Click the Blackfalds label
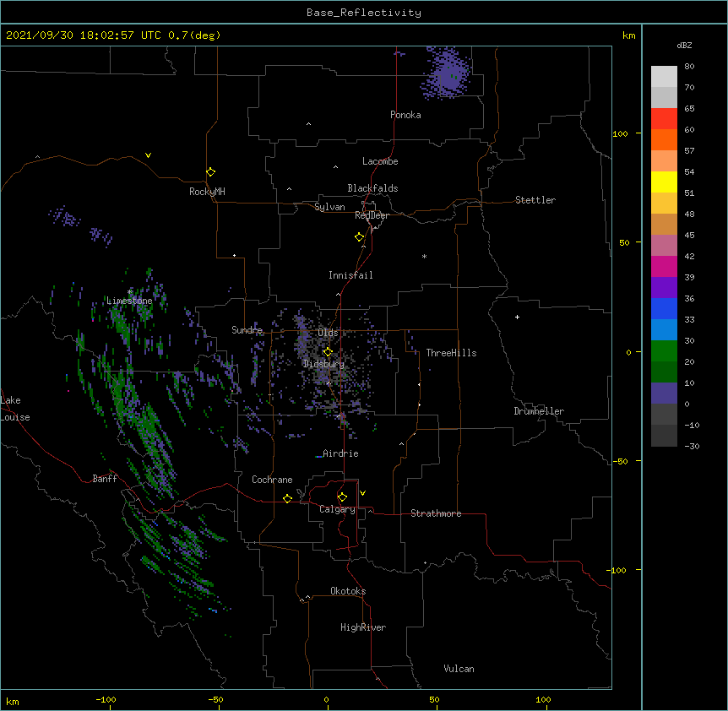The image size is (728, 711). [372, 188]
